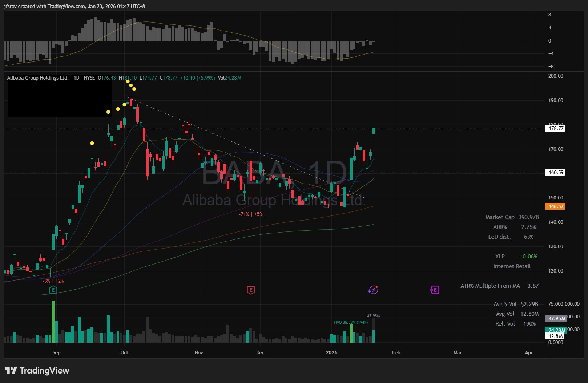Click the 2026 label on the time axis
This screenshot has height=383, width=588.
pos(331,352)
